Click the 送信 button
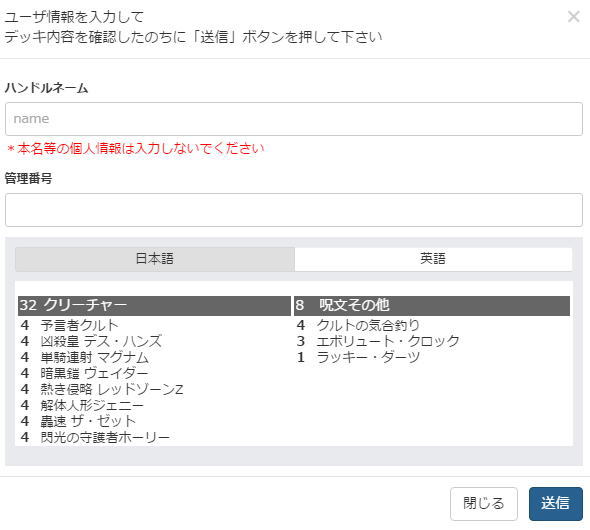590x530 pixels. click(x=556, y=504)
